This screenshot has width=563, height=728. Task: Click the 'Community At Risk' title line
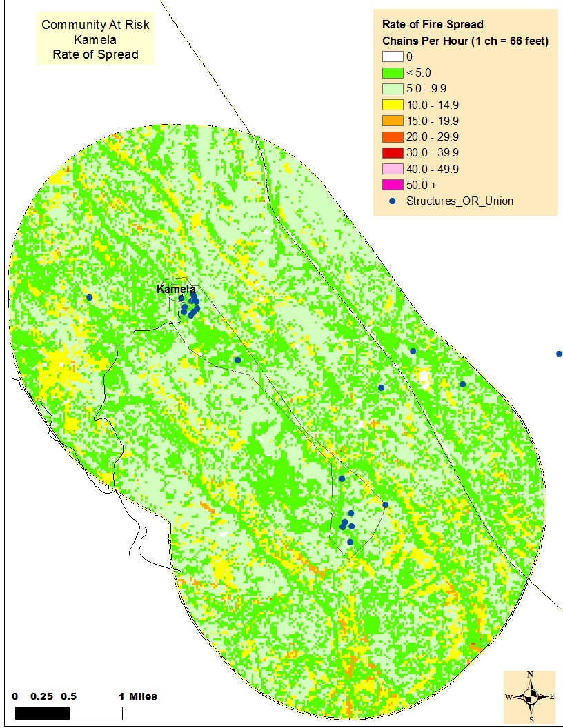click(x=95, y=25)
